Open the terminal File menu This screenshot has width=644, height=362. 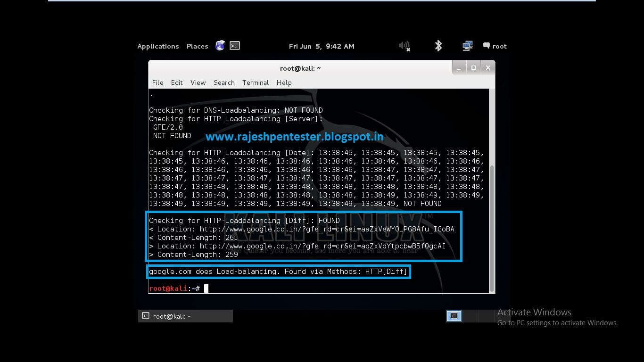point(157,82)
